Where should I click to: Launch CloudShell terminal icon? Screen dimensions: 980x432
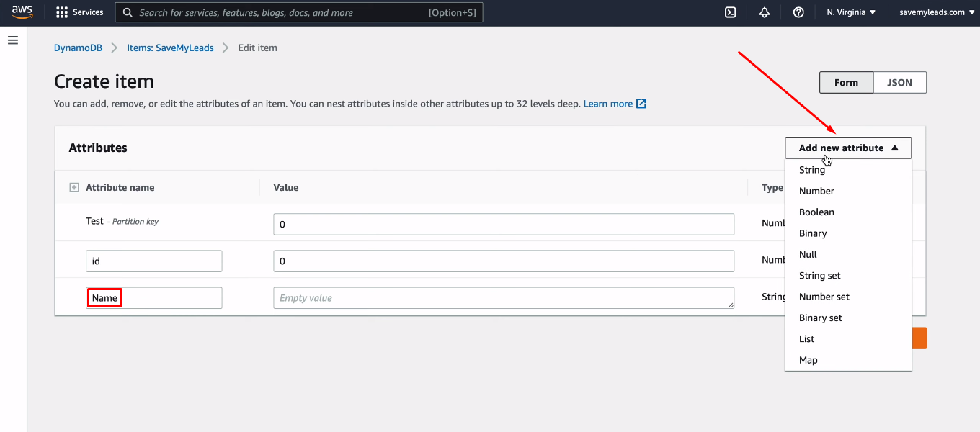tap(730, 12)
